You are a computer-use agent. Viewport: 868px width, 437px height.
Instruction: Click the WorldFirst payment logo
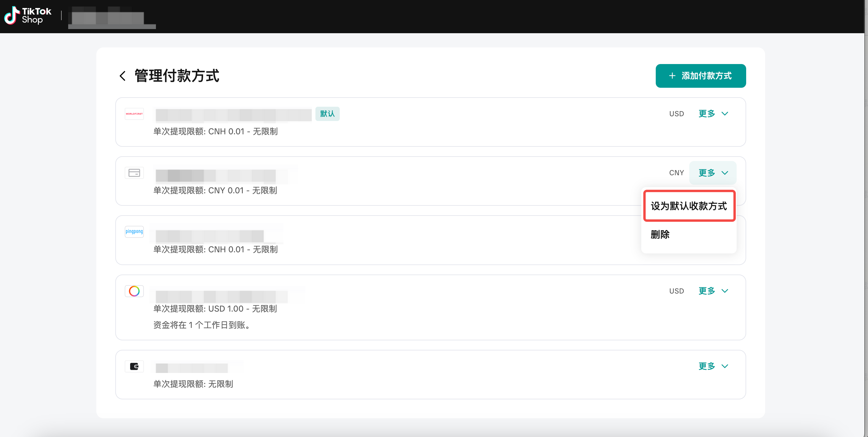click(x=134, y=114)
